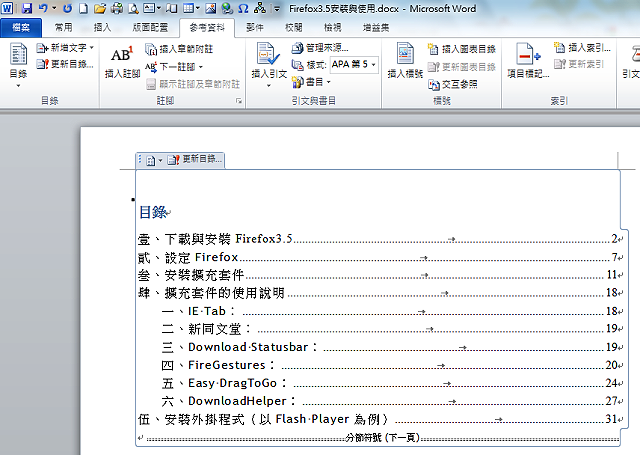Follow TOC entry 三、Download Statusbar

(x=389, y=347)
